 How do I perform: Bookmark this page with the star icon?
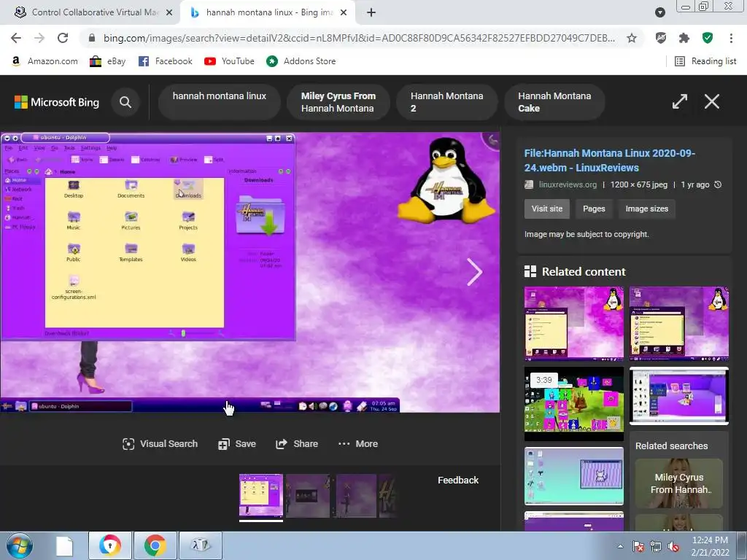click(632, 38)
